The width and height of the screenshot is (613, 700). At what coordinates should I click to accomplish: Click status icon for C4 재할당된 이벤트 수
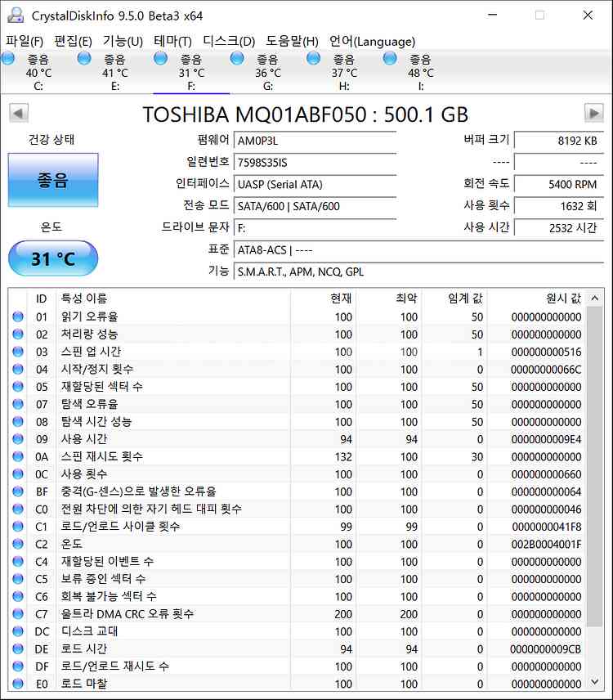[x=18, y=561]
